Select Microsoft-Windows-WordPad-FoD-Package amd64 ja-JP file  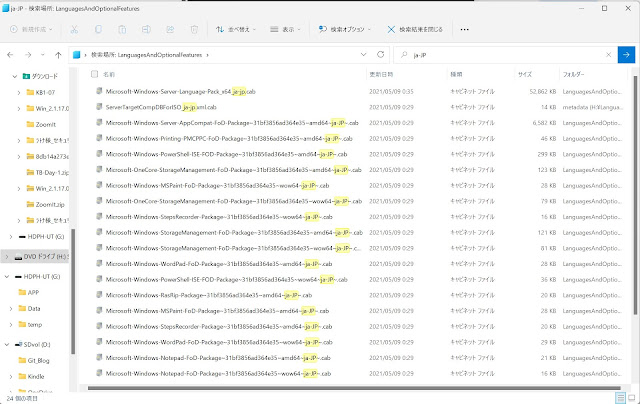[x=219, y=264]
